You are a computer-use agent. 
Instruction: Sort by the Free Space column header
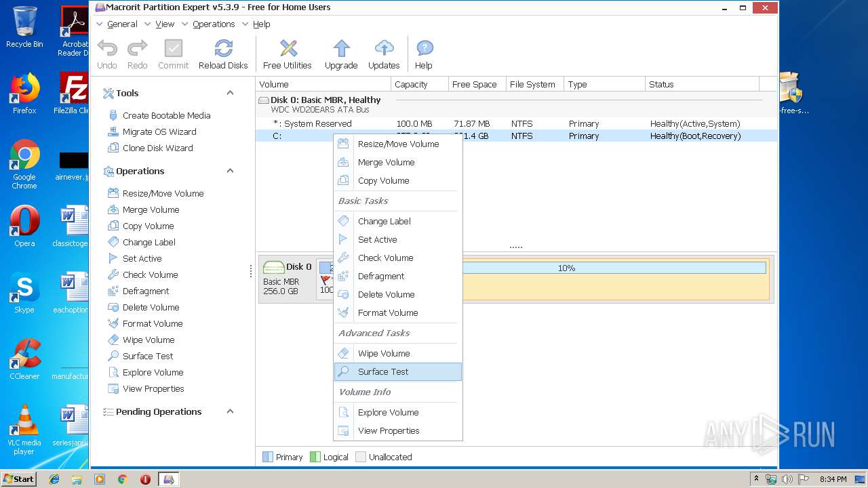pyautogui.click(x=477, y=84)
